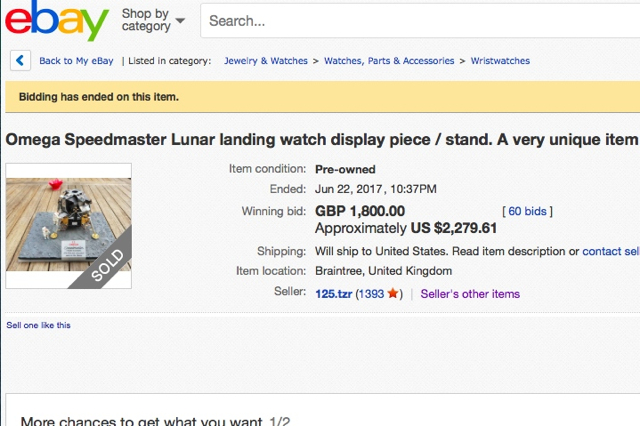Viewport: 640px width, 426px height.
Task: View the 60 bids history
Action: [529, 211]
